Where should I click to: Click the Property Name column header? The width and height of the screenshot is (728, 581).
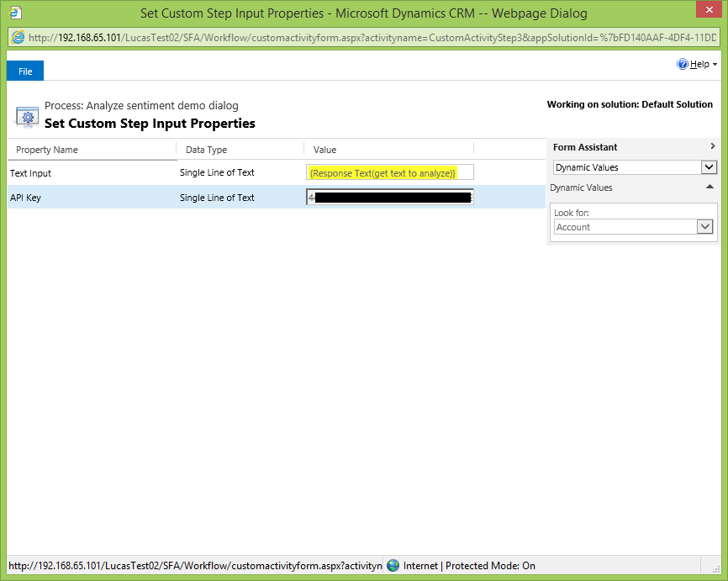(47, 150)
